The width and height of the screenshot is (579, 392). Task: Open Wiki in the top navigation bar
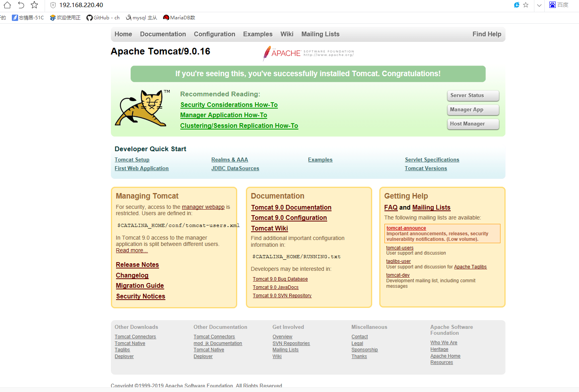287,34
